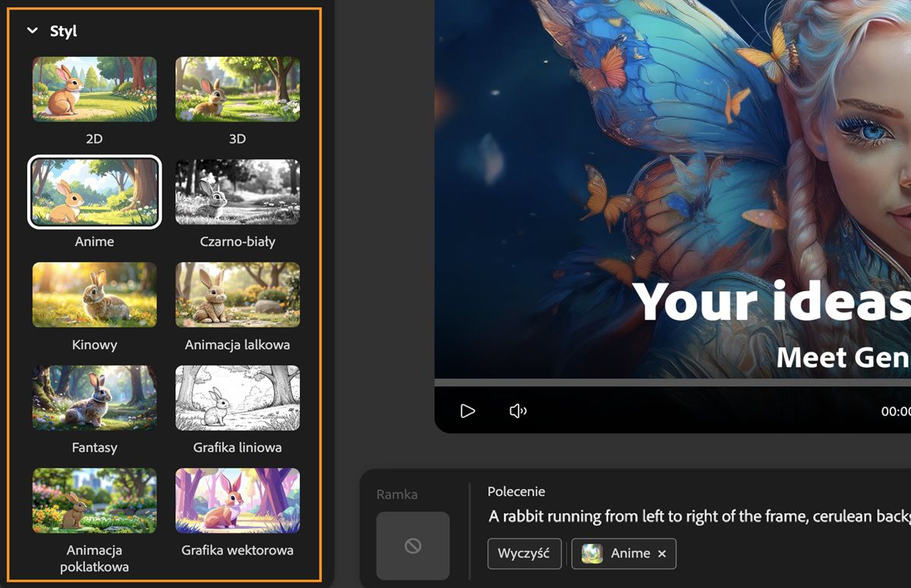Click the Anime style chip
The image size is (911, 588).
click(x=623, y=553)
